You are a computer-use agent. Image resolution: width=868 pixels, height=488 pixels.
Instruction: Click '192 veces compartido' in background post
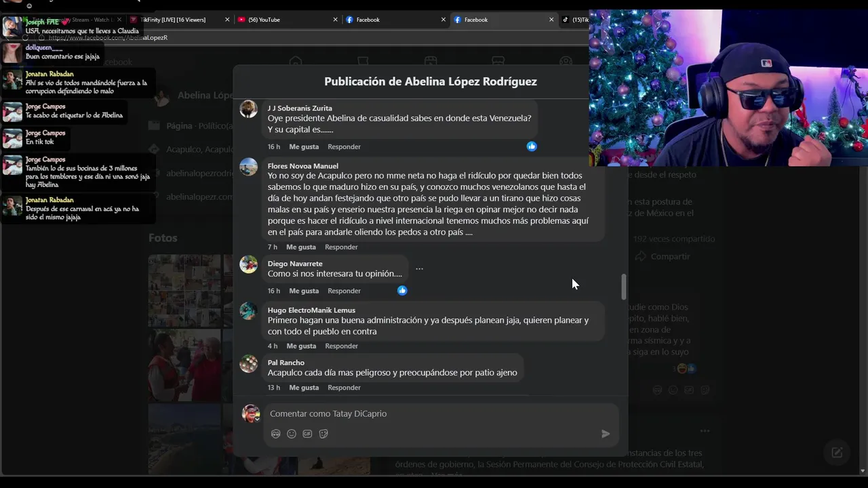click(674, 239)
